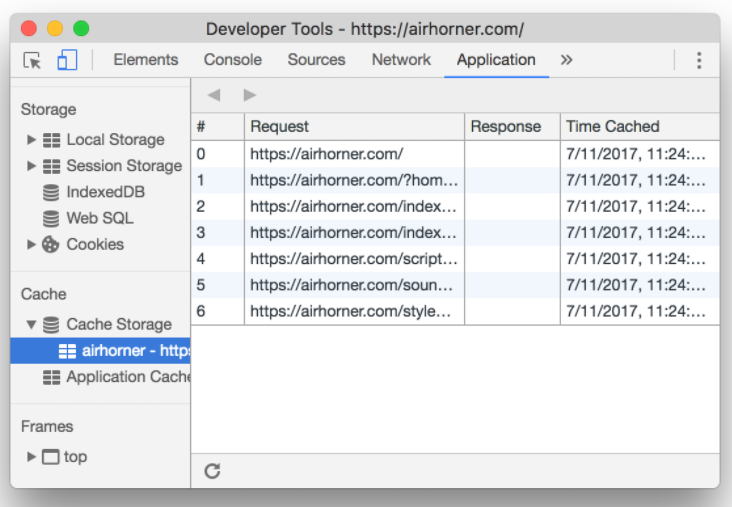Select the top frame label

[75, 457]
